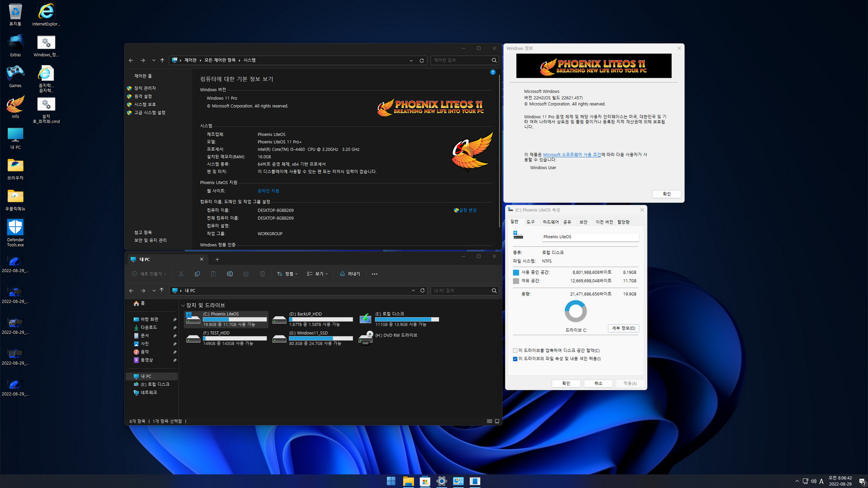This screenshot has width=868, height=488.
Task: Click the E: 로컬 디스크 usage bar
Action: [407, 319]
